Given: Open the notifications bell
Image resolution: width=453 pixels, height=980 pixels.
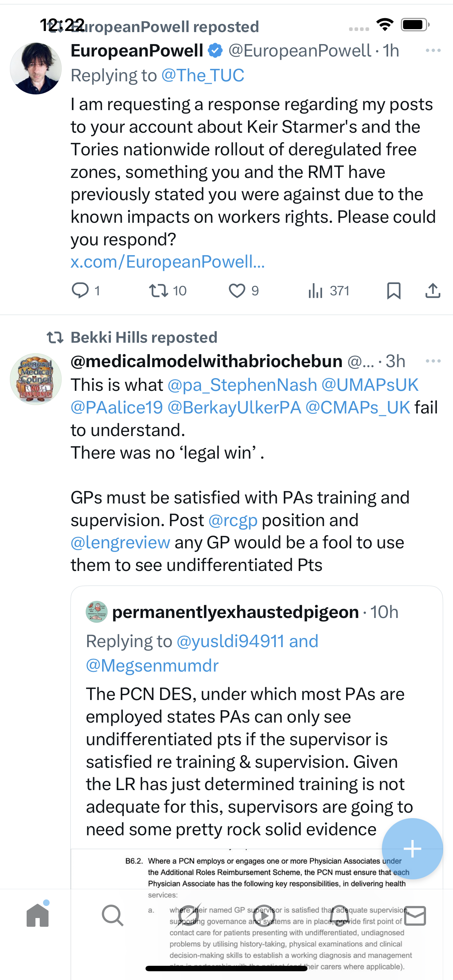Looking at the screenshot, I should click(340, 915).
